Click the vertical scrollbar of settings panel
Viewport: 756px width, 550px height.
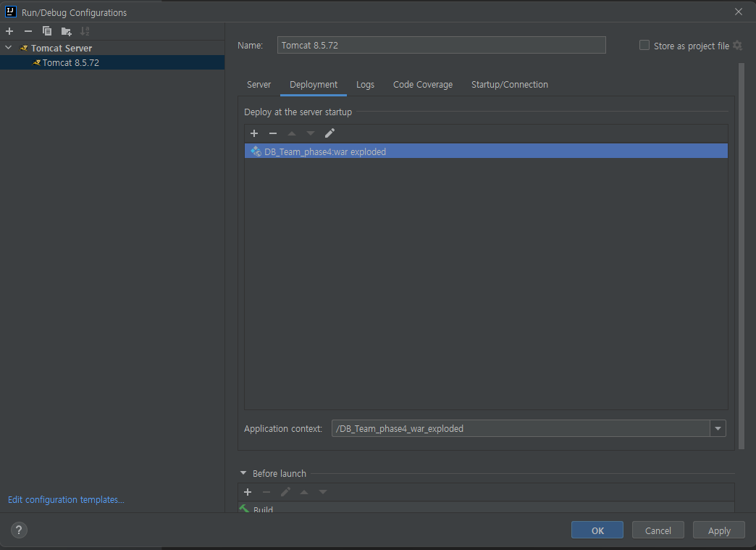click(x=742, y=256)
